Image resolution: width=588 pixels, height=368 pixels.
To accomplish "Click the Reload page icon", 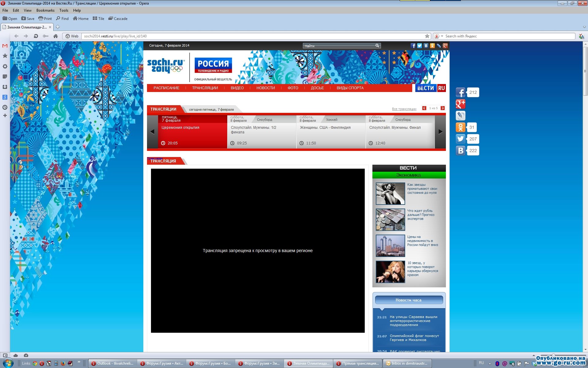I will [x=36, y=36].
